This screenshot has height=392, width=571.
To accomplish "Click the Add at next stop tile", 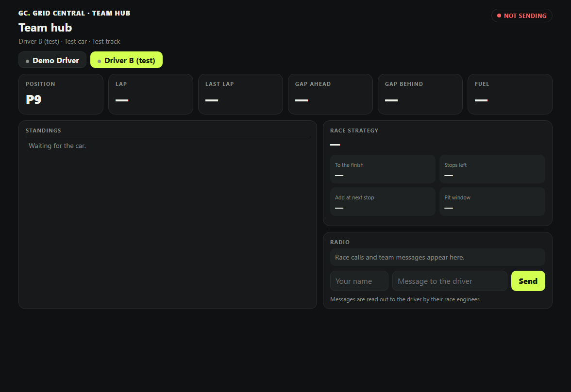I will (x=383, y=202).
